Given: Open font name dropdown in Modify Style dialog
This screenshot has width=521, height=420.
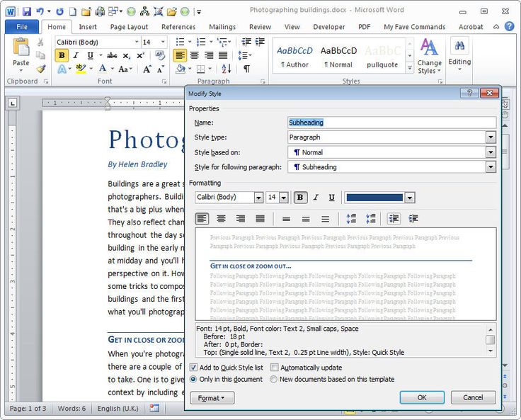Looking at the screenshot, I should tap(258, 198).
